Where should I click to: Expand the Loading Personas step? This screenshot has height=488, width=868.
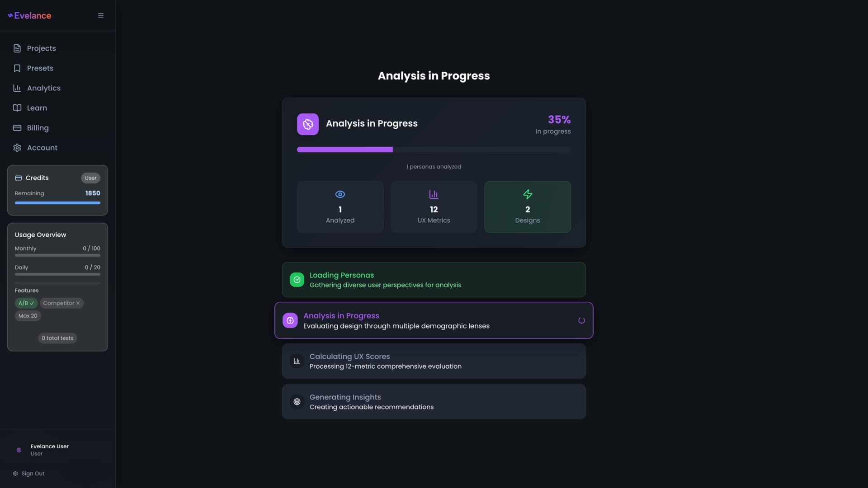coord(434,280)
